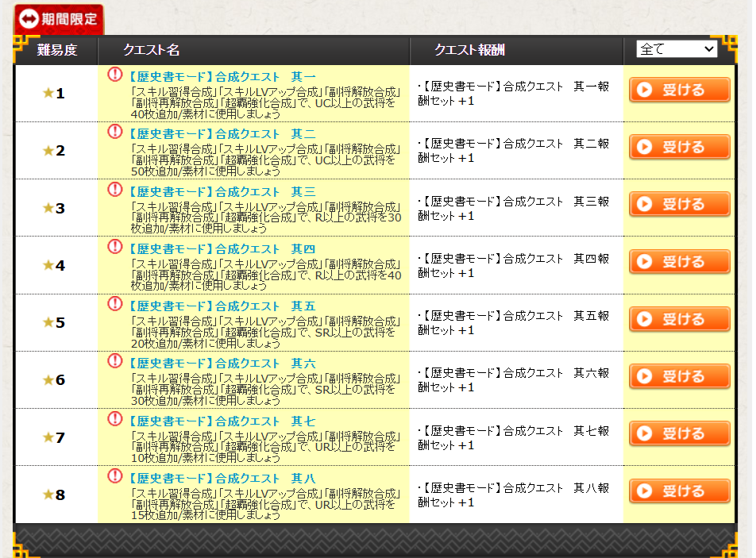Click the red alert icon beside quest 其五

(115, 305)
